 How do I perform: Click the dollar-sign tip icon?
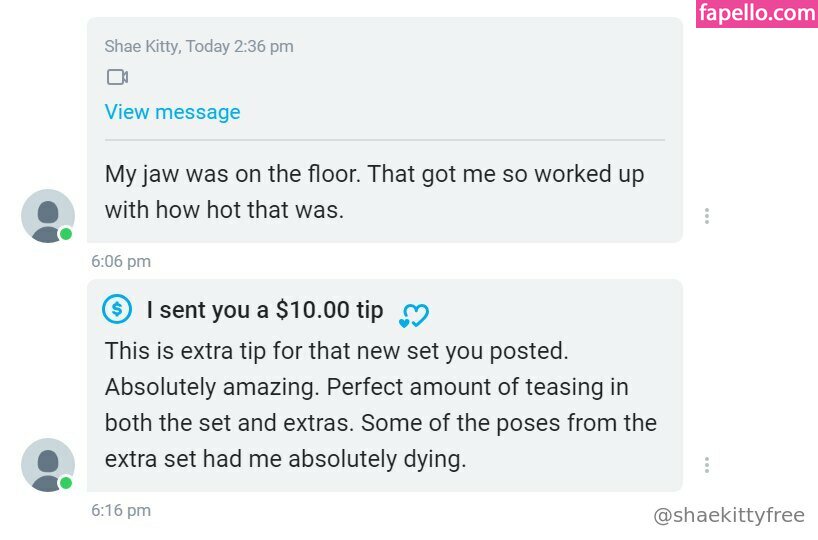click(117, 310)
